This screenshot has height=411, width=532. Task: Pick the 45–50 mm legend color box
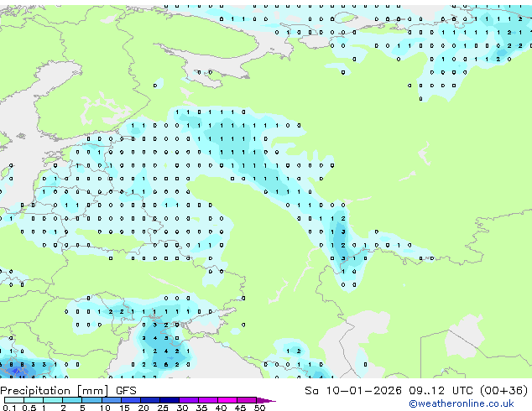point(247,400)
